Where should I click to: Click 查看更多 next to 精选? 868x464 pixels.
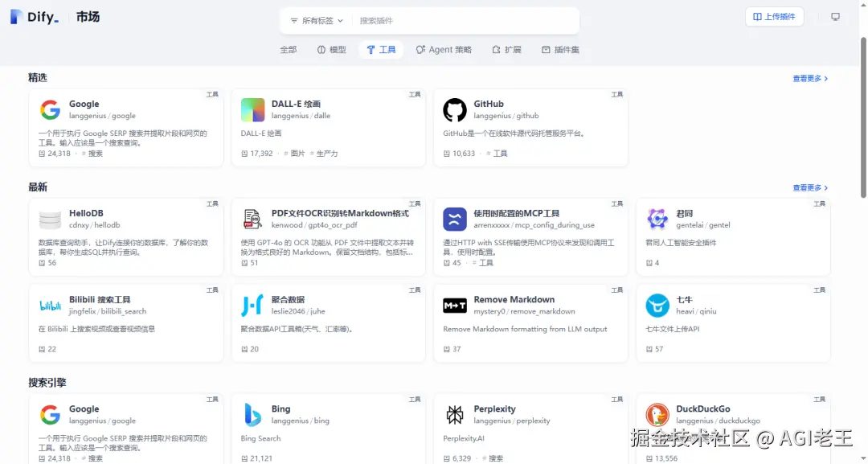click(810, 79)
